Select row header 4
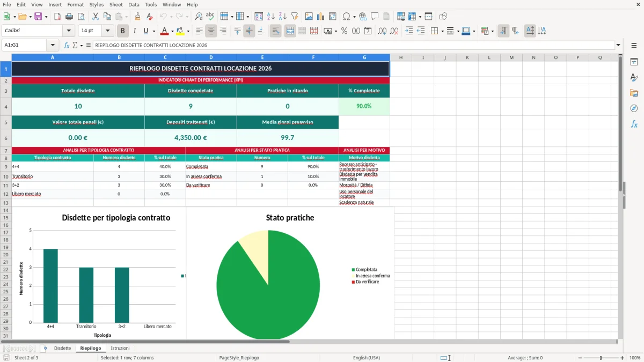The image size is (644, 362). pyautogui.click(x=6, y=106)
